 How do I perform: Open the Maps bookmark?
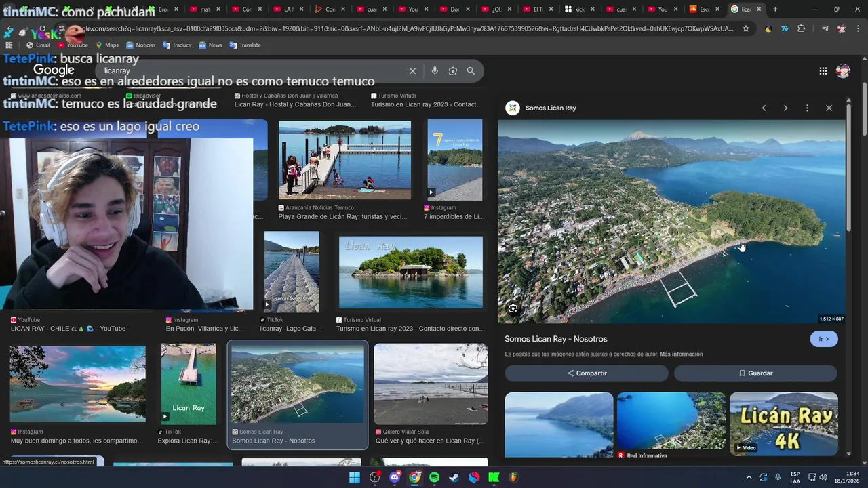pos(107,45)
